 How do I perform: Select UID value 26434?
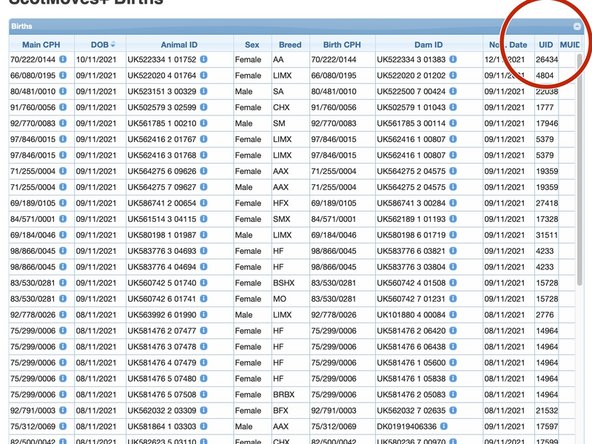pyautogui.click(x=547, y=59)
